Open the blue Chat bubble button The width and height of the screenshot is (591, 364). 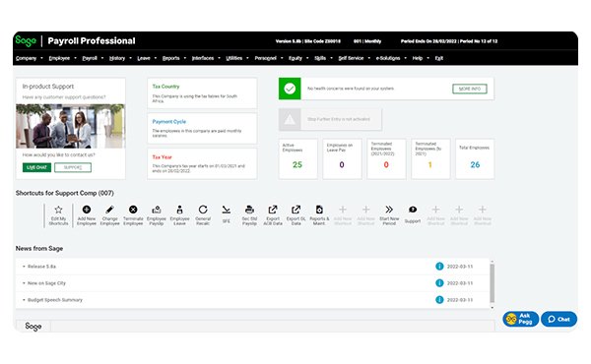558,319
